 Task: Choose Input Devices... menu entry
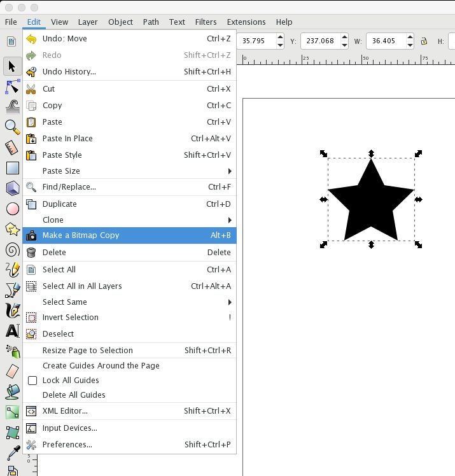[130, 428]
